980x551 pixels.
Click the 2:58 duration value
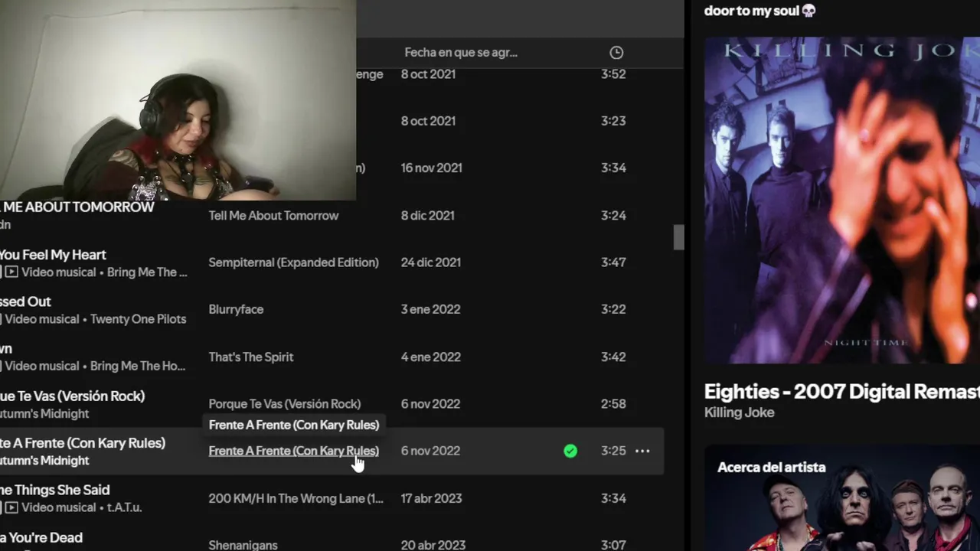(x=613, y=404)
